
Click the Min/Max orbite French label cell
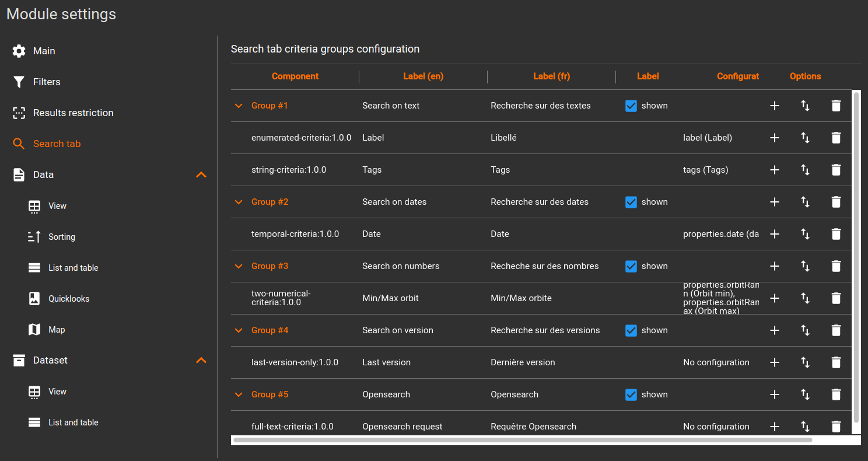(x=521, y=298)
